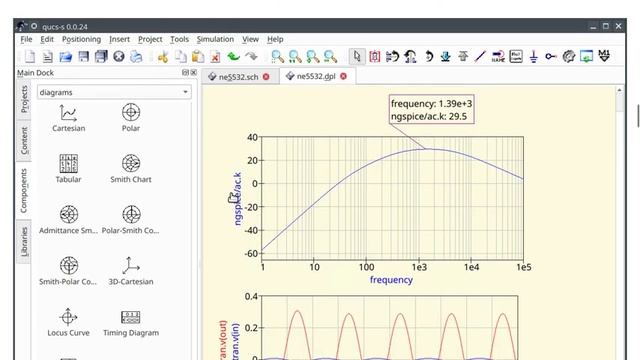Image resolution: width=640 pixels, height=360 pixels.
Task: Activate the Select pointer tool
Action: (357, 56)
